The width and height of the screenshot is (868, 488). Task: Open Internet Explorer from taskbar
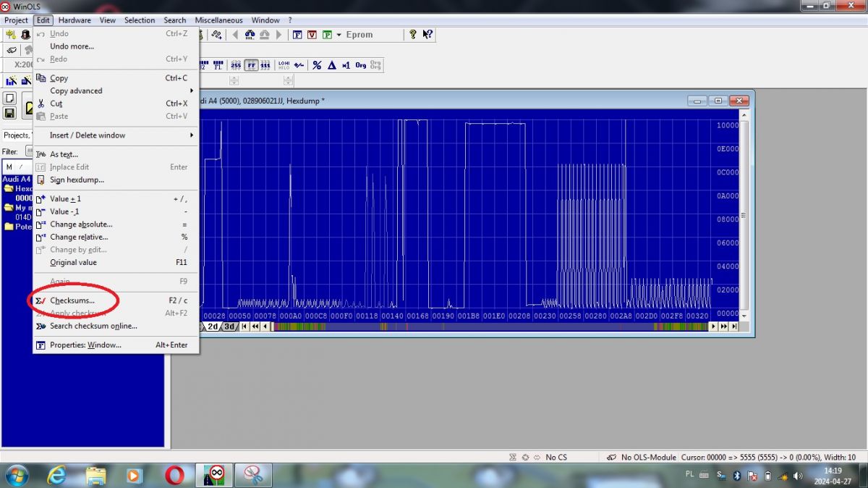tap(57, 475)
